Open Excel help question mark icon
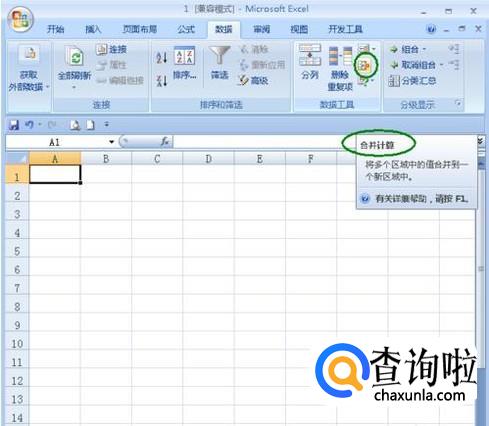 point(431,29)
